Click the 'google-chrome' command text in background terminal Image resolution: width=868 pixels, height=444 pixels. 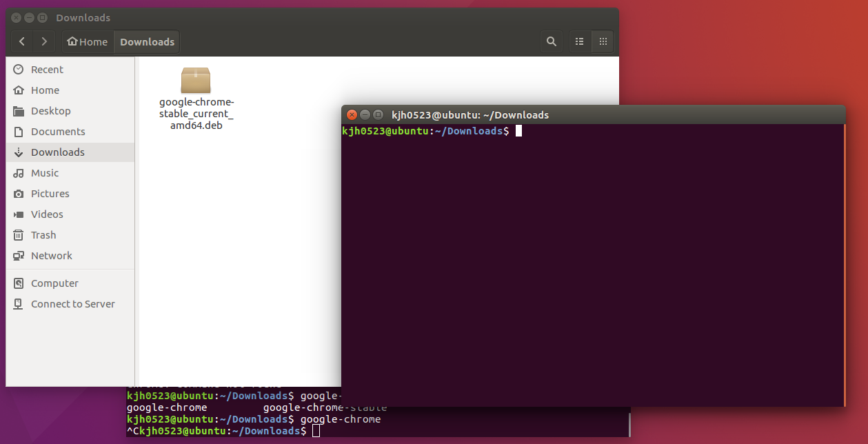341,419
